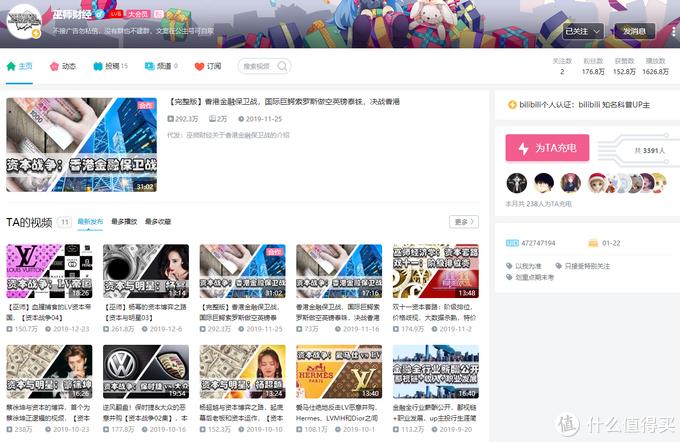
Task: Open the Hermes vs LV video thumbnail
Action: [339, 372]
